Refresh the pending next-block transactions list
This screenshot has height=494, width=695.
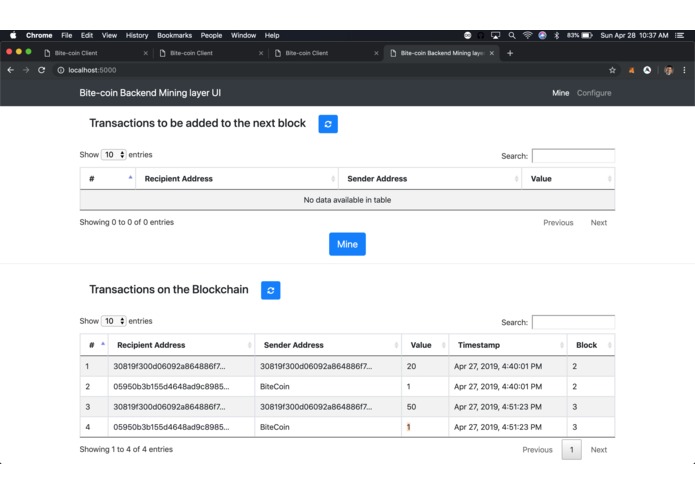(328, 124)
